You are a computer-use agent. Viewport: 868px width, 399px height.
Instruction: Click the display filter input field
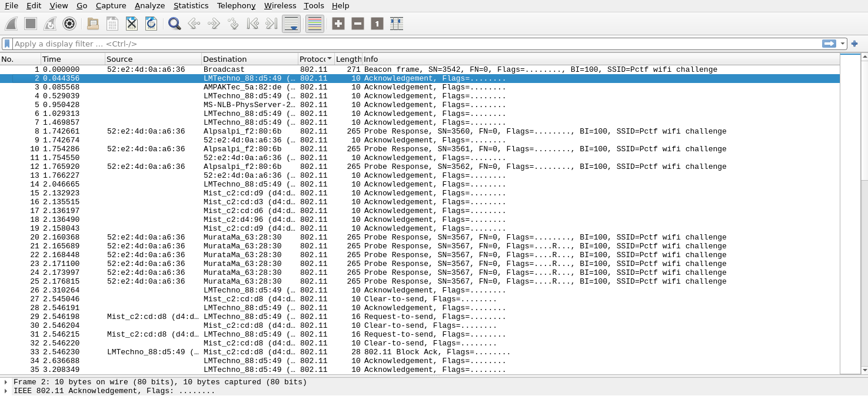[417, 44]
